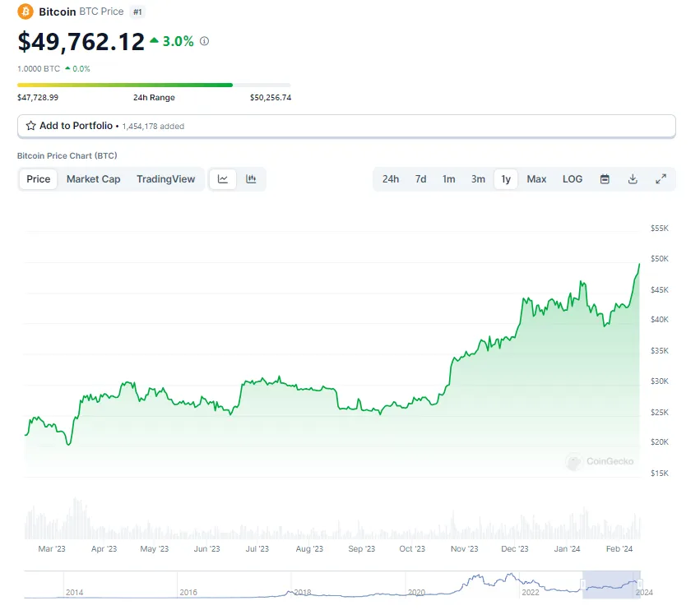Click the right handle of the navigator range

tap(640, 585)
